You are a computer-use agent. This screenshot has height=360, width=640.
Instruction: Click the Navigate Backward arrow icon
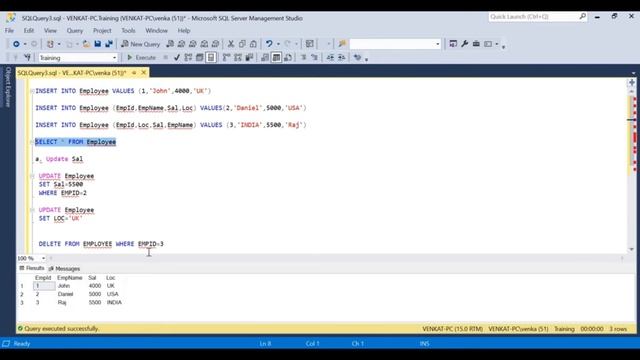point(16,44)
